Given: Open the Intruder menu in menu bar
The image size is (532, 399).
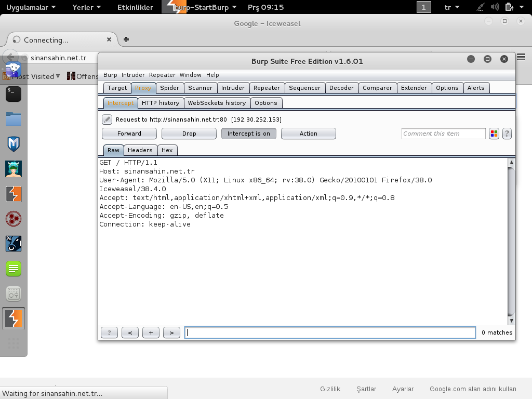Looking at the screenshot, I should (x=133, y=75).
